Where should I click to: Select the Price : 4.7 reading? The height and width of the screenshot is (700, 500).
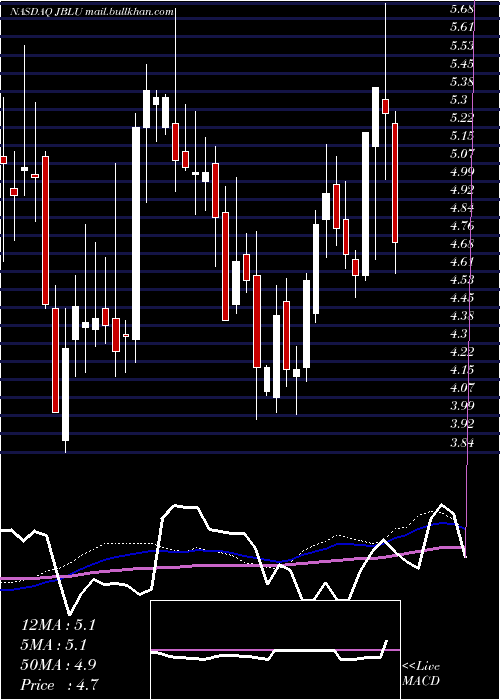click(x=60, y=684)
